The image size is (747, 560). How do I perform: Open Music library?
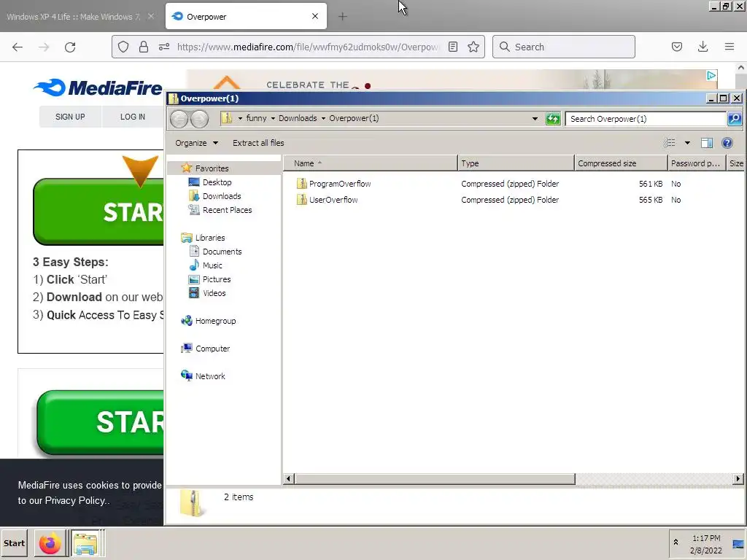coord(212,265)
